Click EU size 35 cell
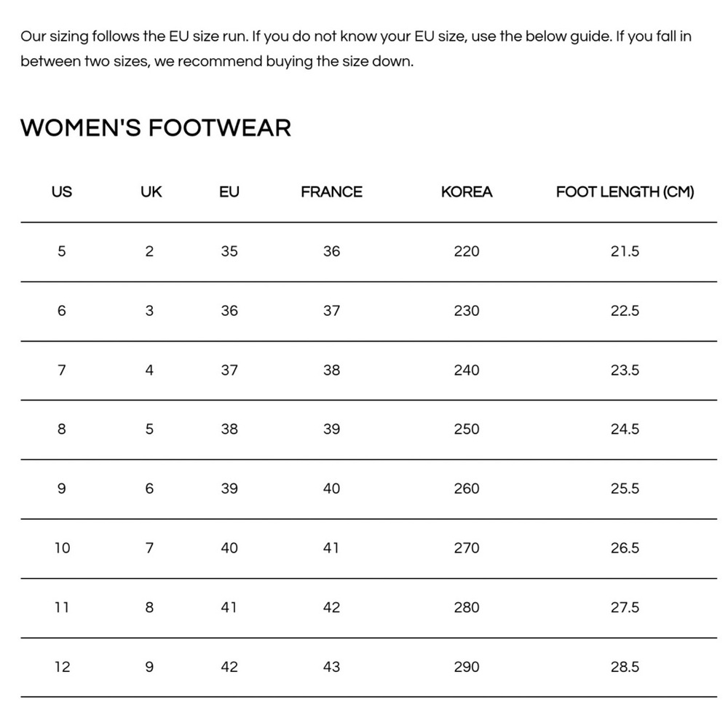The image size is (728, 728). click(x=229, y=251)
